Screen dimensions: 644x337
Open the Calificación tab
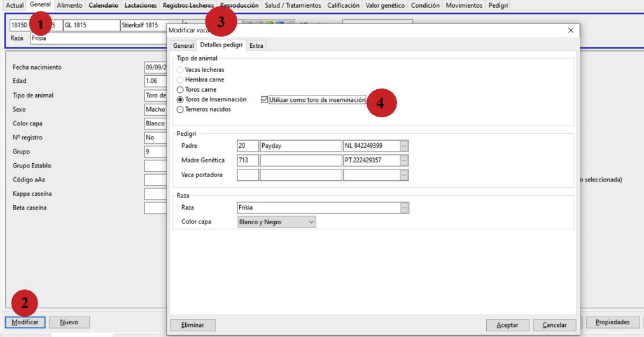(344, 5)
